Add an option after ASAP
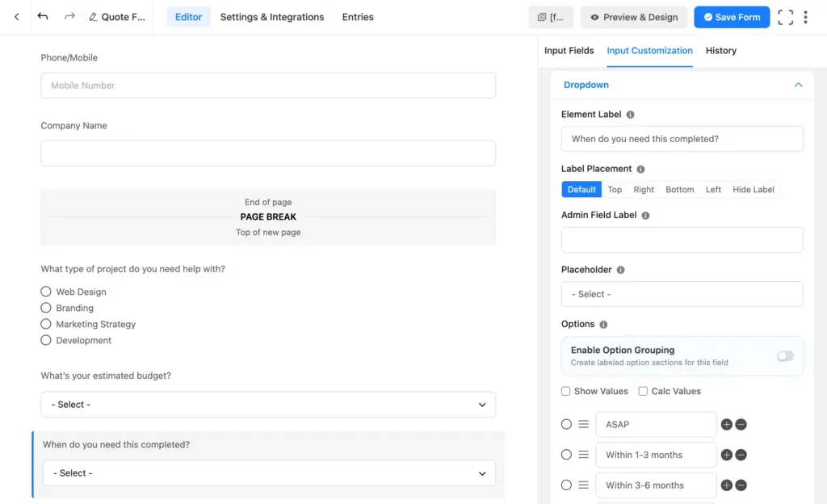The height and width of the screenshot is (504, 827). (x=727, y=424)
